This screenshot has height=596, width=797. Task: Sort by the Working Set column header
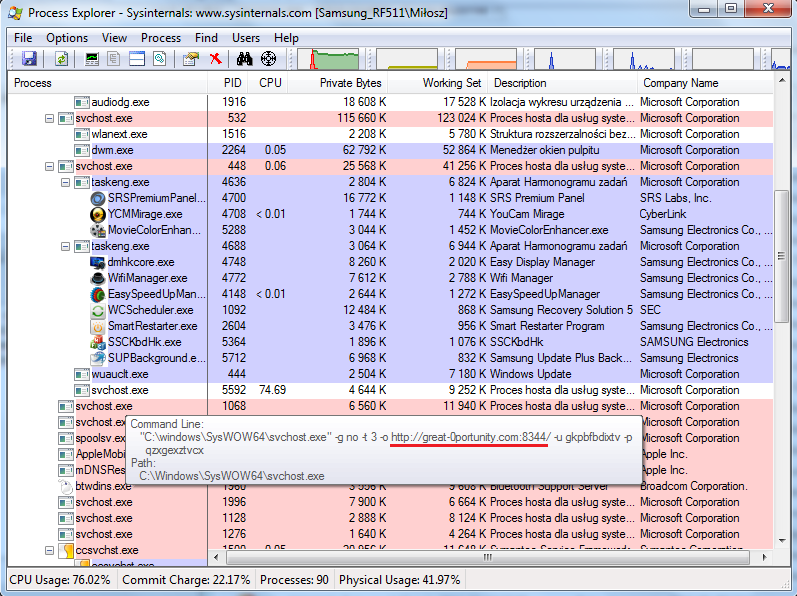coord(438,83)
